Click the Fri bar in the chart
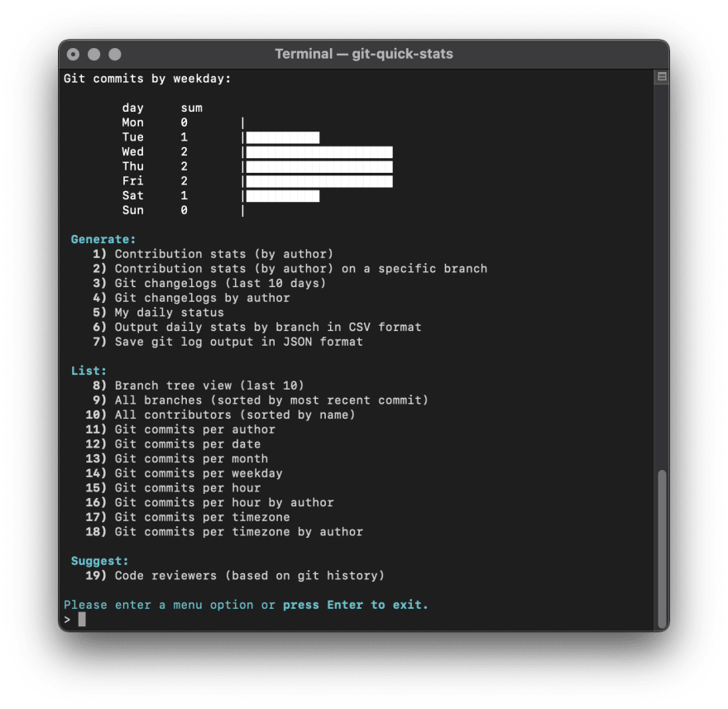The height and width of the screenshot is (709, 728). point(319,181)
